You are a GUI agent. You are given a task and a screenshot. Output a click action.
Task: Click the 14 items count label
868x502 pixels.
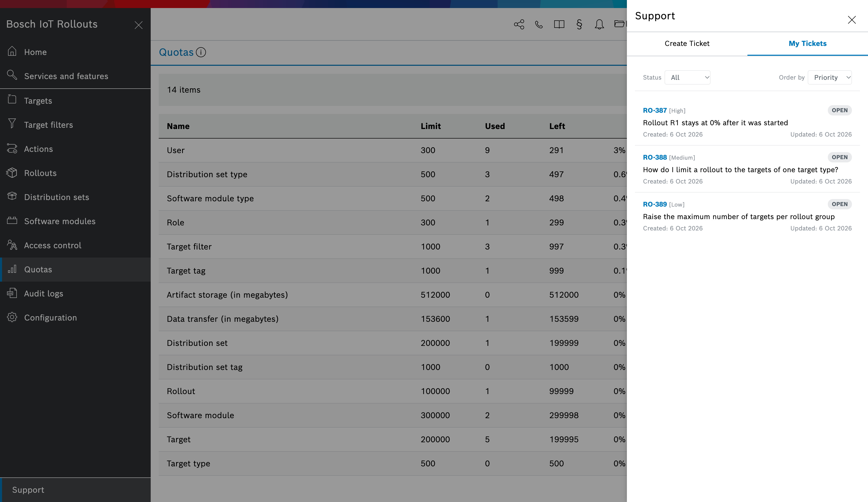point(184,90)
